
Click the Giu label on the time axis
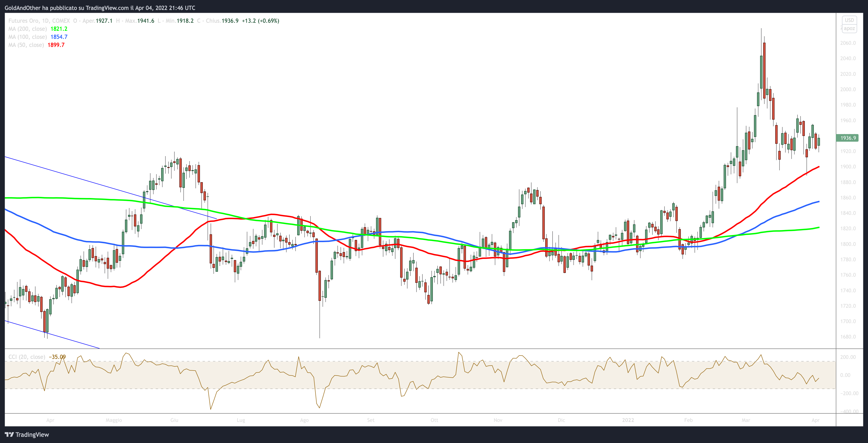point(174,420)
